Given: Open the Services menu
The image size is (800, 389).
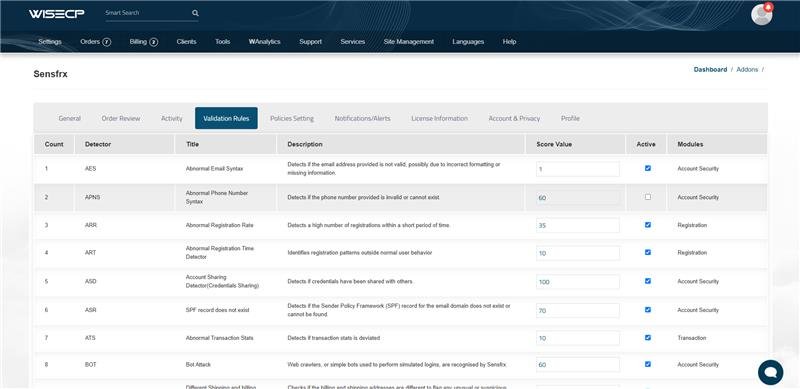Looking at the screenshot, I should (353, 42).
